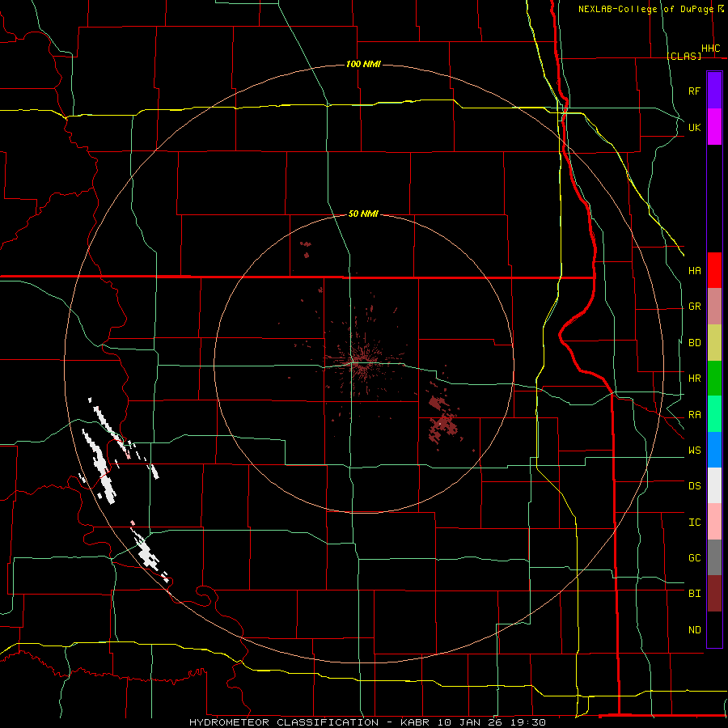Click the white DS legend swatch
The width and height of the screenshot is (728, 728).
pyautogui.click(x=714, y=485)
